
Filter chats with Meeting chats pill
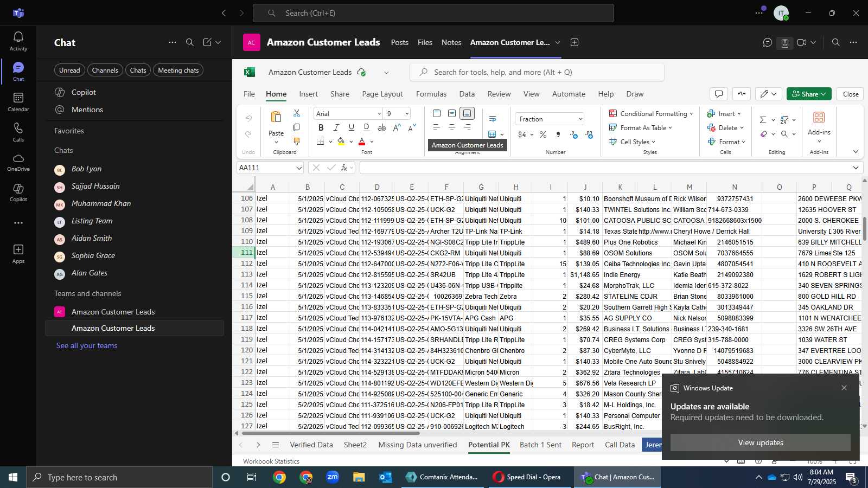[178, 70]
